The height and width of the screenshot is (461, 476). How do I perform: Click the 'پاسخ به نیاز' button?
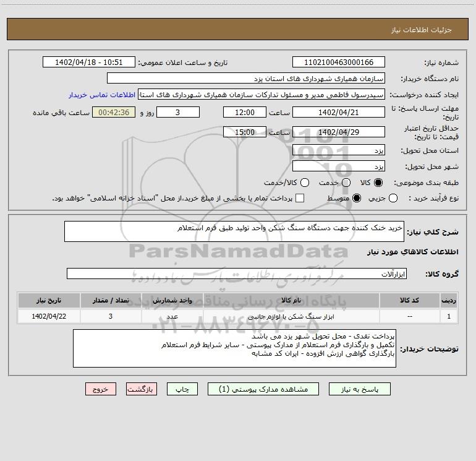point(359,389)
